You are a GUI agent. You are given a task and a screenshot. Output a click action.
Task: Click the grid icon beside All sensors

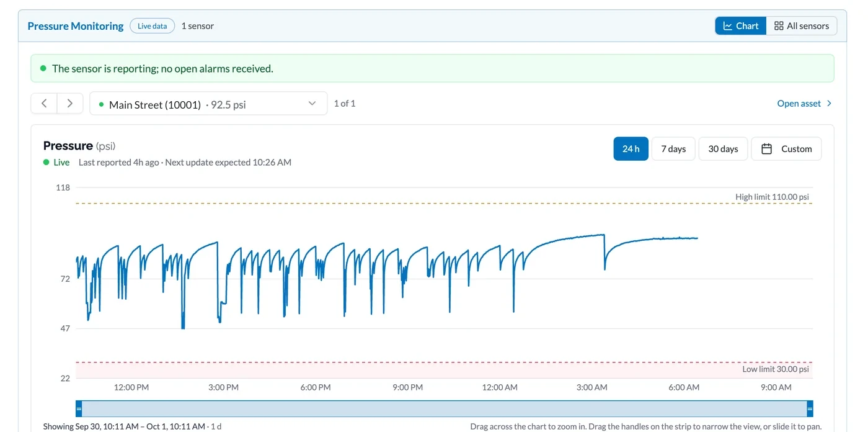(x=779, y=26)
